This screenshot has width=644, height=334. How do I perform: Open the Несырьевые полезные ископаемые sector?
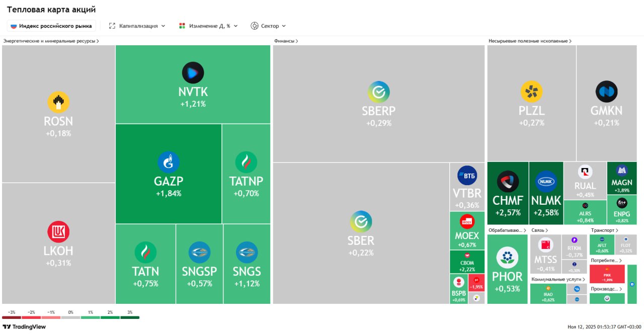pos(530,41)
